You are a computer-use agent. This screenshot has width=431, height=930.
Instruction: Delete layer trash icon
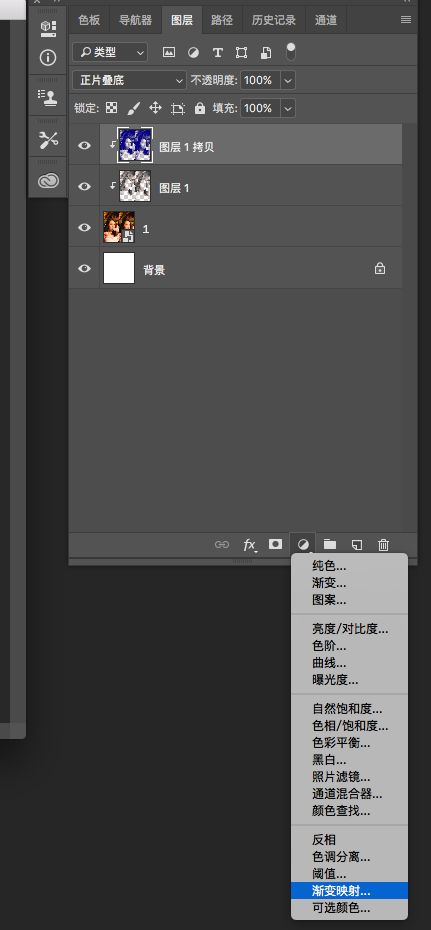click(384, 544)
